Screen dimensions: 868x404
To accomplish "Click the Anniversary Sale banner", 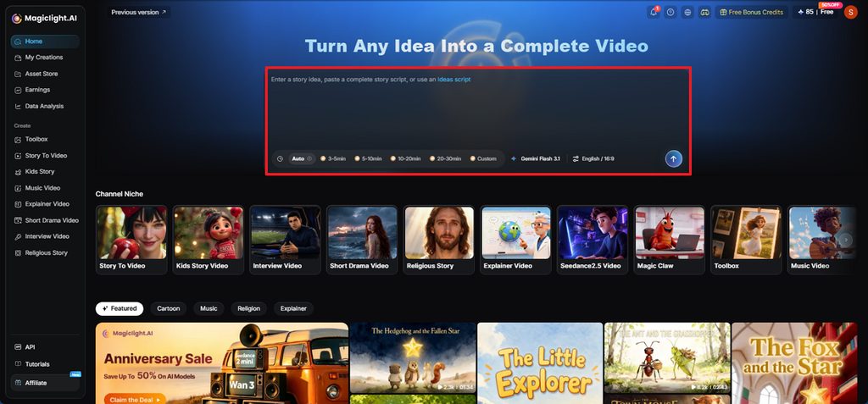I will [222, 363].
